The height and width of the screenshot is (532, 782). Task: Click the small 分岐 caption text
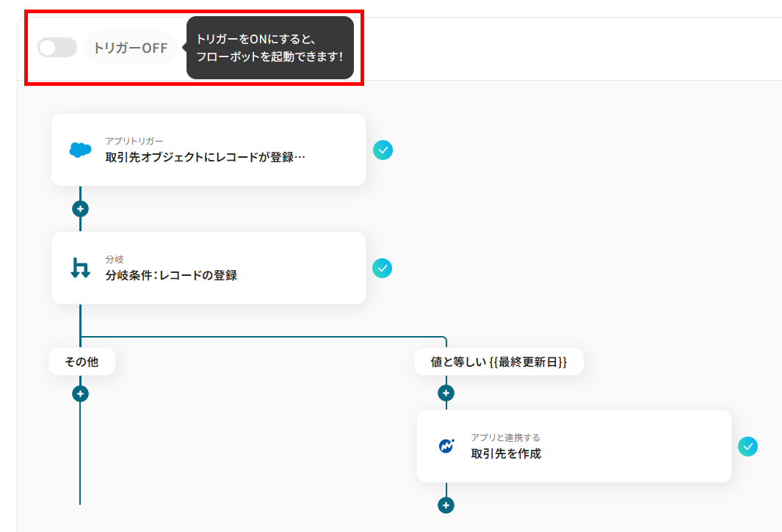[115, 259]
